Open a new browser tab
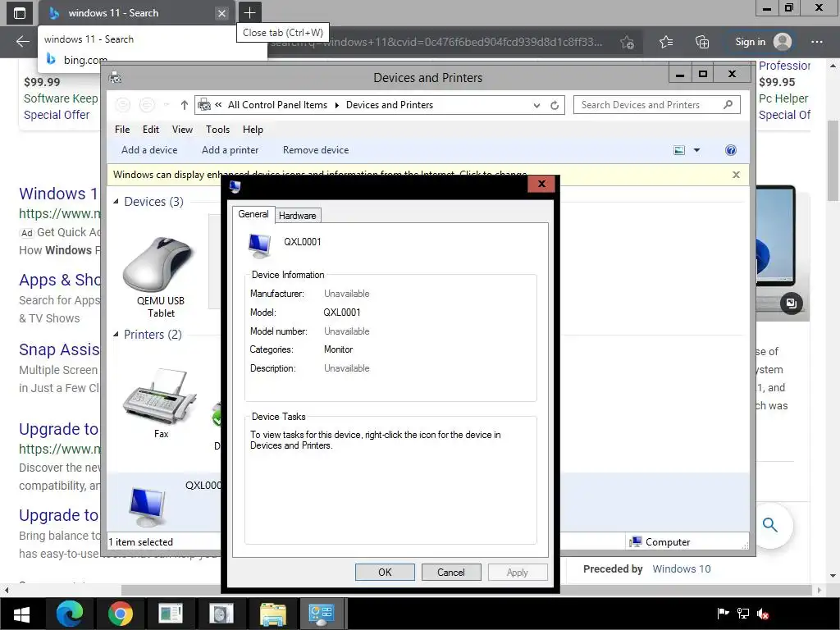Screen dimensions: 840x630 click(x=249, y=13)
